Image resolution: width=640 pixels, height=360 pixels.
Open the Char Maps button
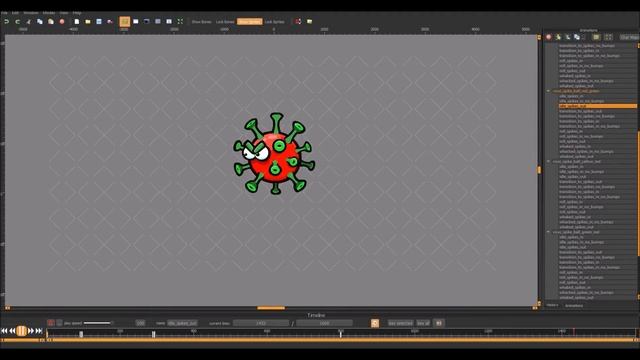(629, 37)
